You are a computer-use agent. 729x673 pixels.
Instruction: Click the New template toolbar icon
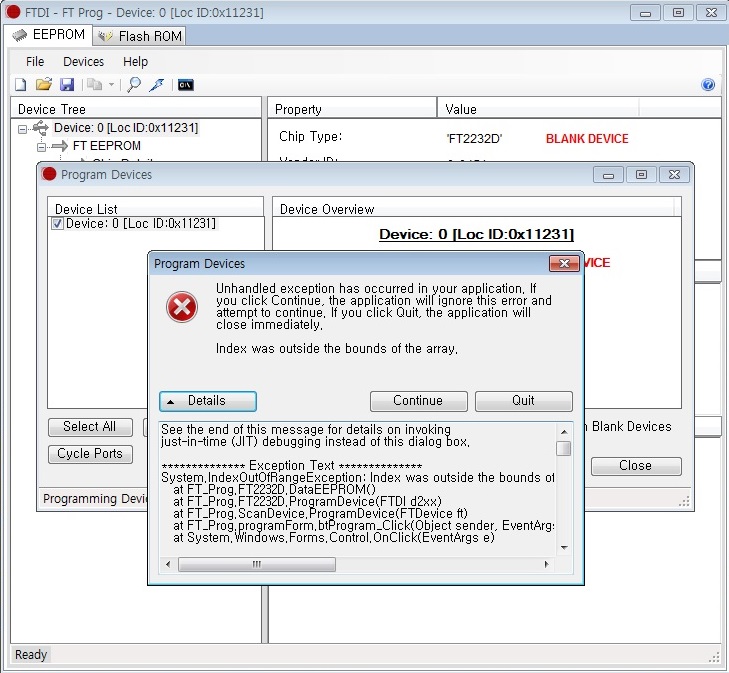coord(20,85)
